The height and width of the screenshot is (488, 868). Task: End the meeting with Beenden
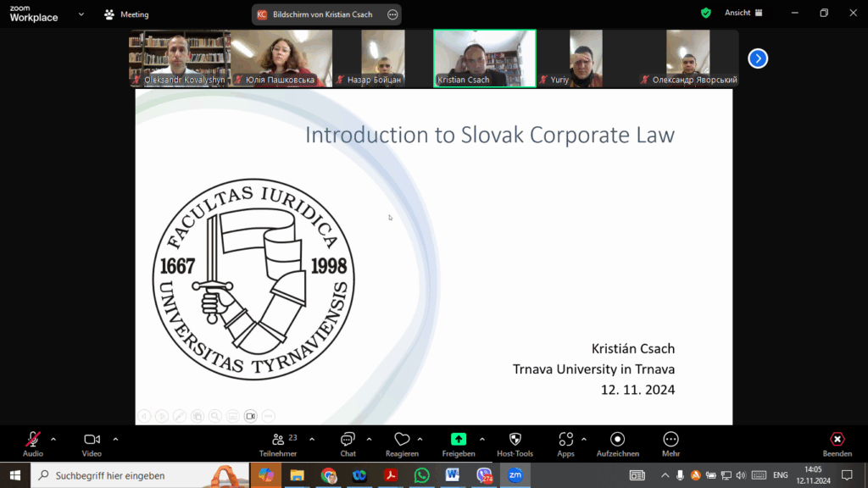[837, 444]
